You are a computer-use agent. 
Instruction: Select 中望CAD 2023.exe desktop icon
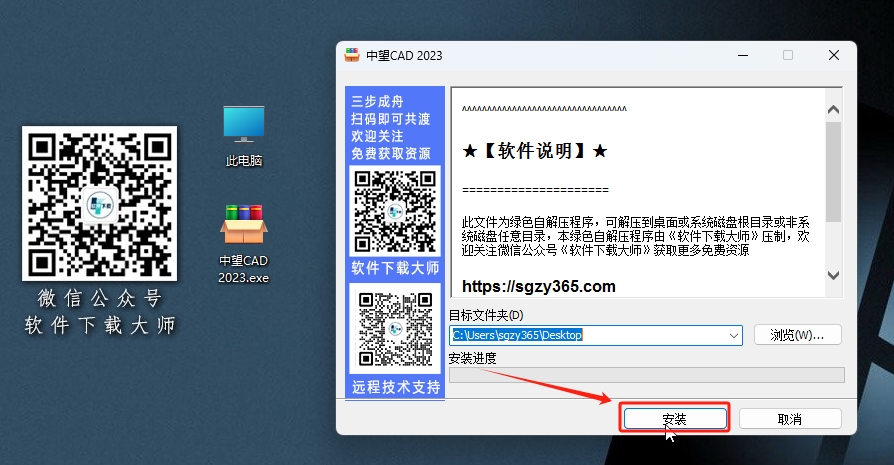point(243,244)
